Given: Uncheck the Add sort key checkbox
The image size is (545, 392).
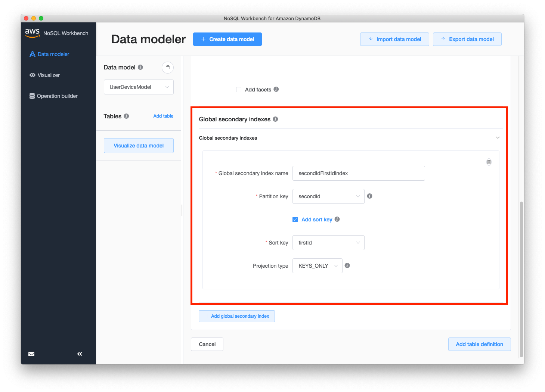Looking at the screenshot, I should [295, 220].
